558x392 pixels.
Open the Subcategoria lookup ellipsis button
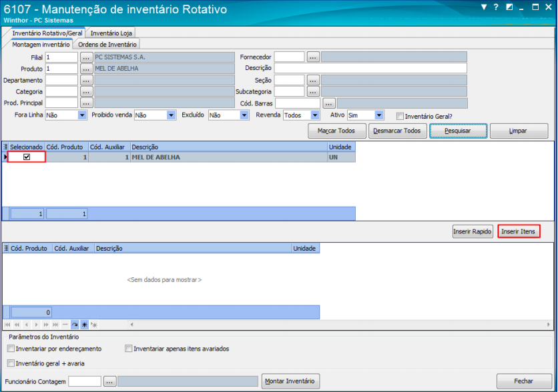313,92
